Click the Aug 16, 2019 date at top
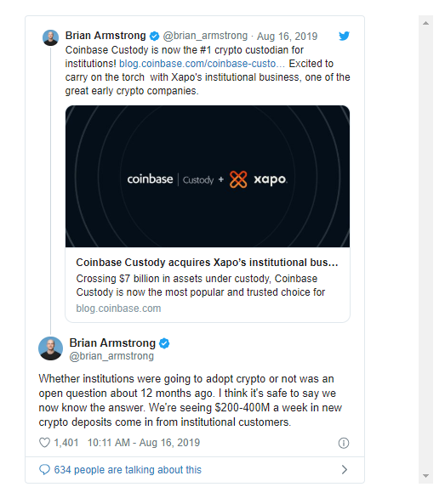The image size is (445, 504). pos(287,37)
